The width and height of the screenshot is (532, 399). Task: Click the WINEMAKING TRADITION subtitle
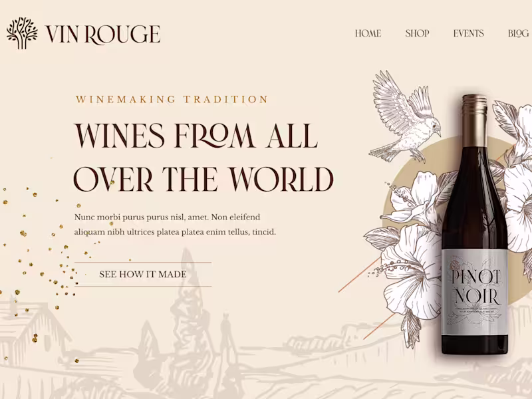(x=172, y=99)
